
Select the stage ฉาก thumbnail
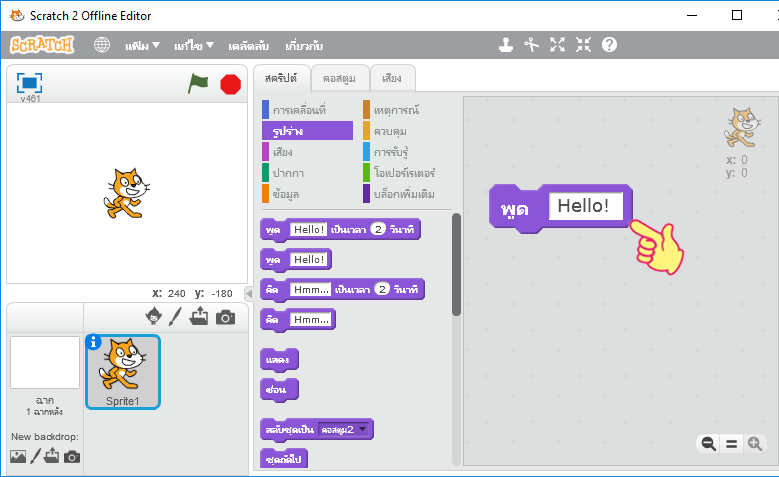pyautogui.click(x=45, y=362)
